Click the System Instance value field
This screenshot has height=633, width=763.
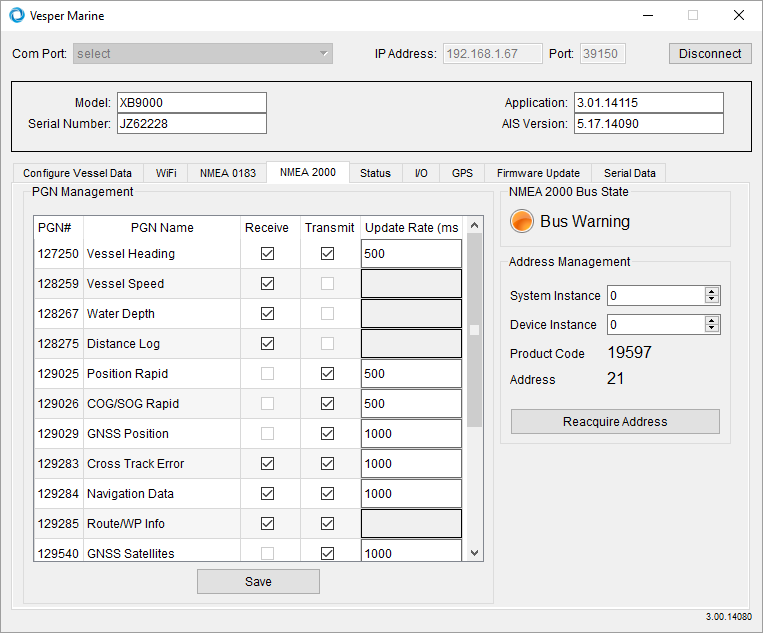click(x=656, y=295)
